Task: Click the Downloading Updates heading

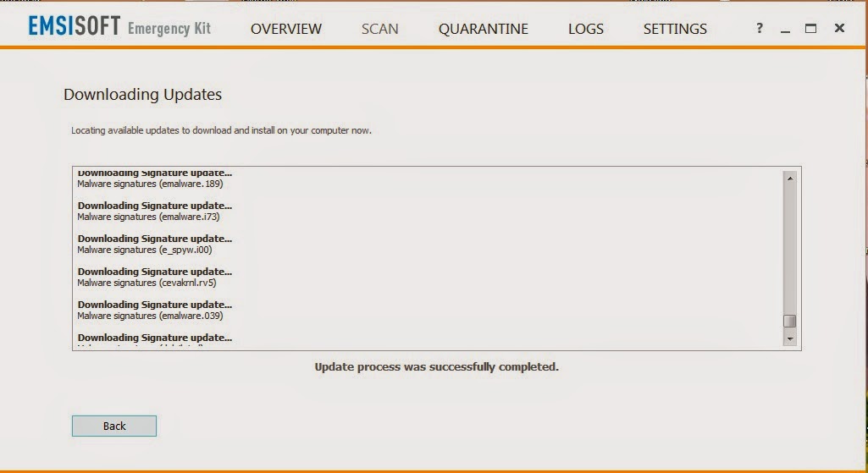Action: tap(142, 95)
